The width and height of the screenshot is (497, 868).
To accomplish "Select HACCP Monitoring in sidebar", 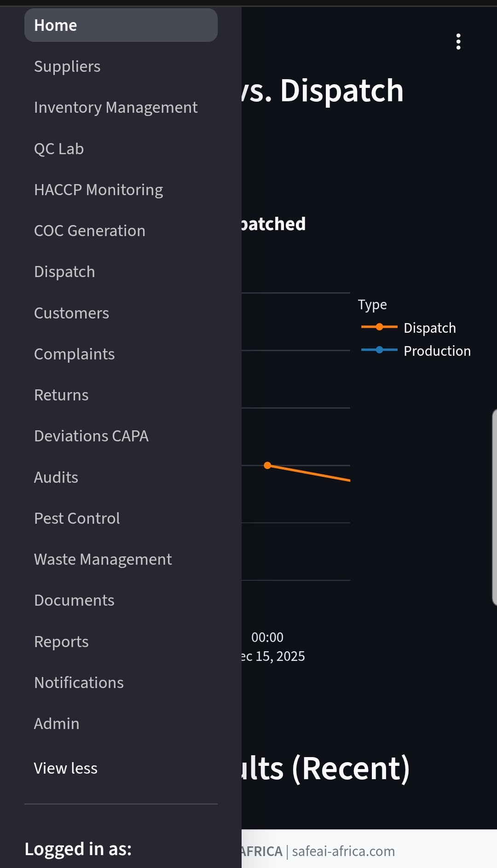I will tap(98, 190).
